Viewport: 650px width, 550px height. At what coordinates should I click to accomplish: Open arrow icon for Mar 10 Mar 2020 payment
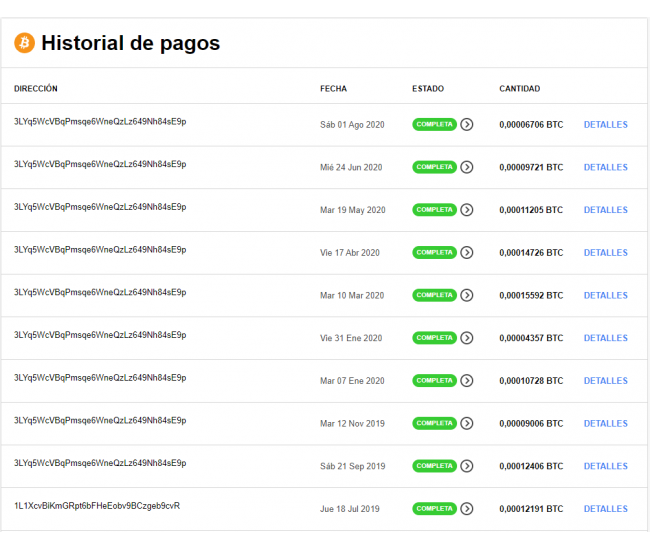(x=467, y=295)
